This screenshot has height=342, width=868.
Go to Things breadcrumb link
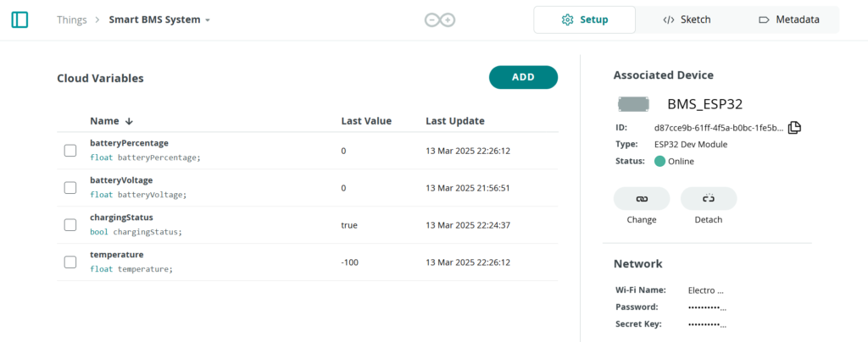point(72,19)
